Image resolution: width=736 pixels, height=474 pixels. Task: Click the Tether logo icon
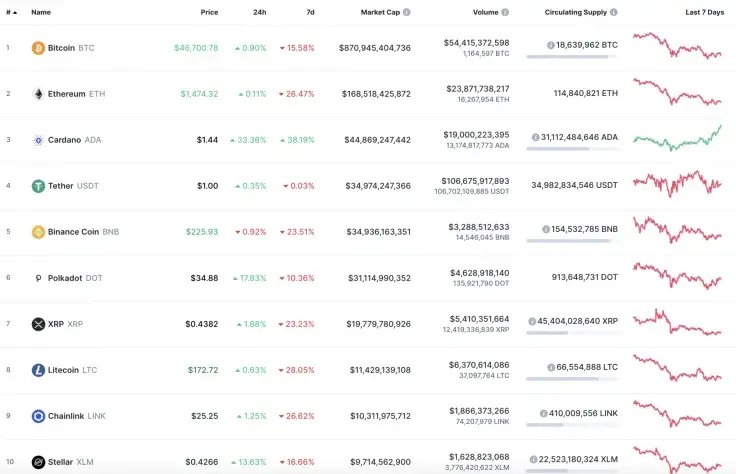(x=38, y=186)
